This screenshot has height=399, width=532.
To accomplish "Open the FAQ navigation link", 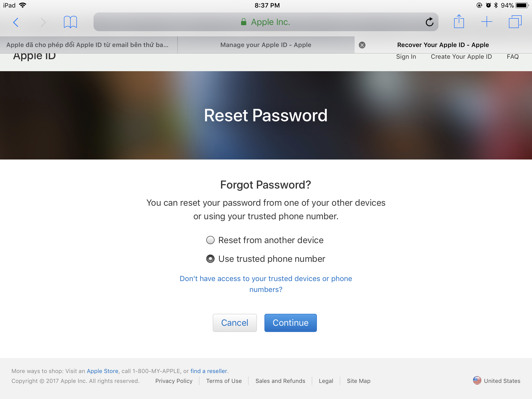I will pos(513,57).
